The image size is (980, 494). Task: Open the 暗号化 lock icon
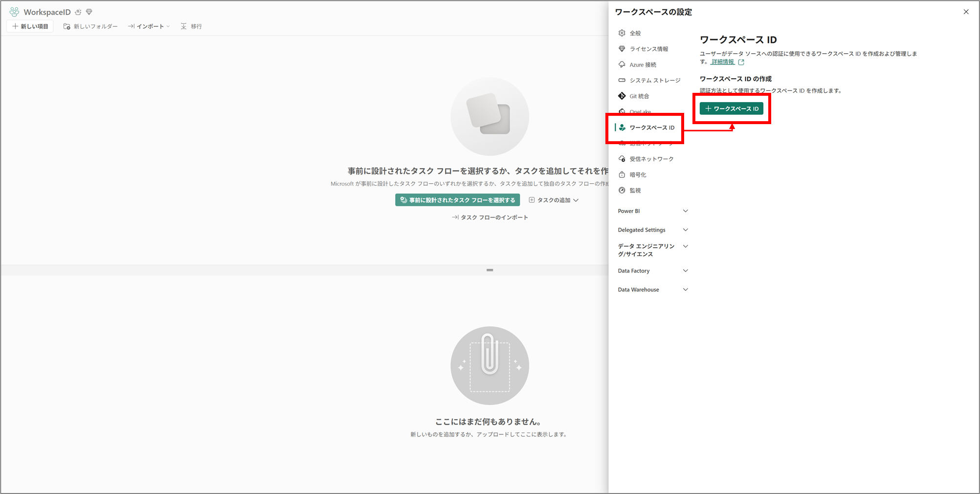[622, 174]
